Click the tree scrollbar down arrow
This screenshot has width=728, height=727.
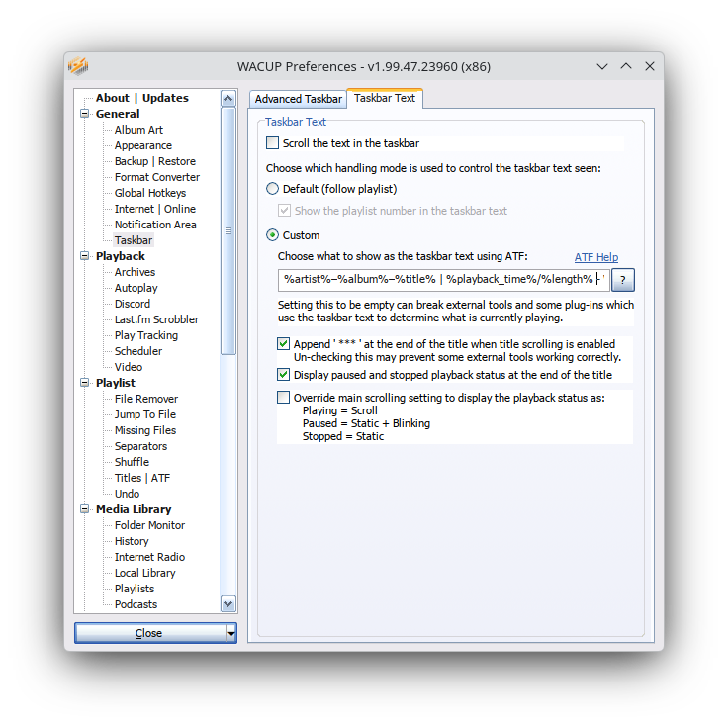coord(228,604)
